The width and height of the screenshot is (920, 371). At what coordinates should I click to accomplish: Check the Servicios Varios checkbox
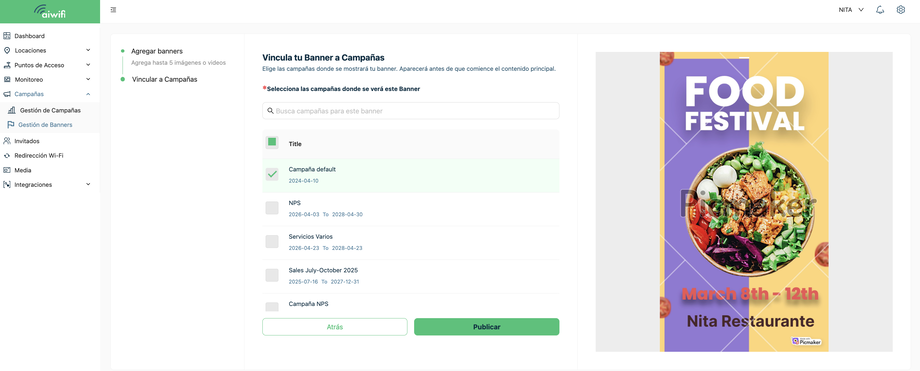(272, 241)
